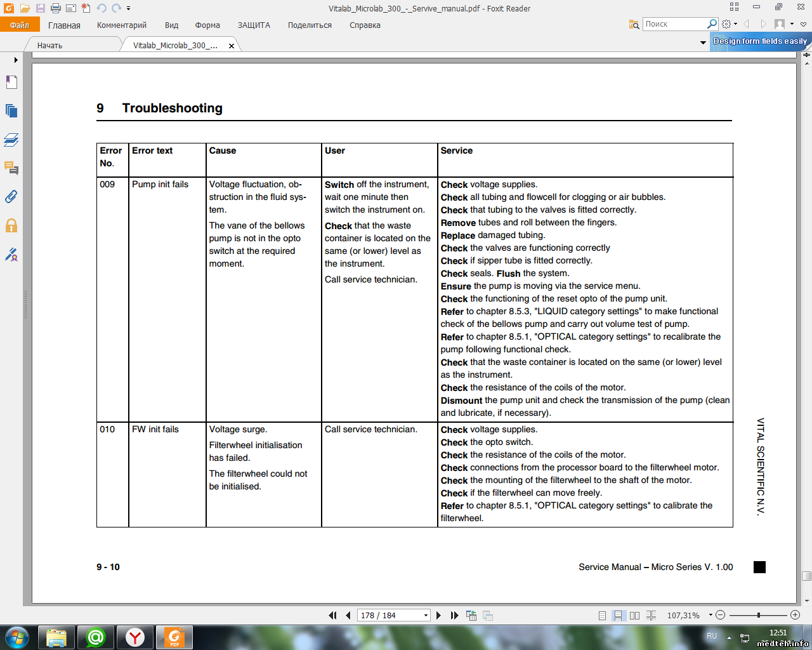This screenshot has width=812, height=650.
Task: Open the Комментарий ribbon tab
Action: point(121,25)
